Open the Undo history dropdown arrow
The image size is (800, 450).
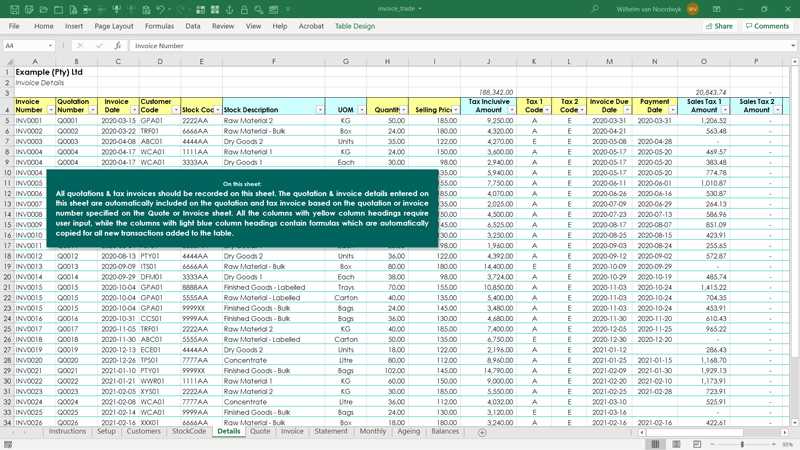(x=170, y=10)
